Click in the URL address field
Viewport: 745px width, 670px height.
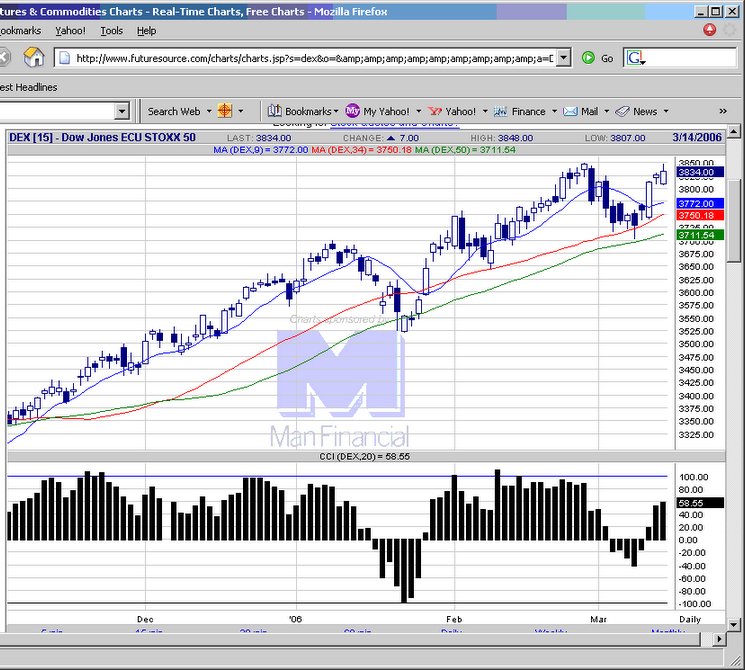click(315, 58)
